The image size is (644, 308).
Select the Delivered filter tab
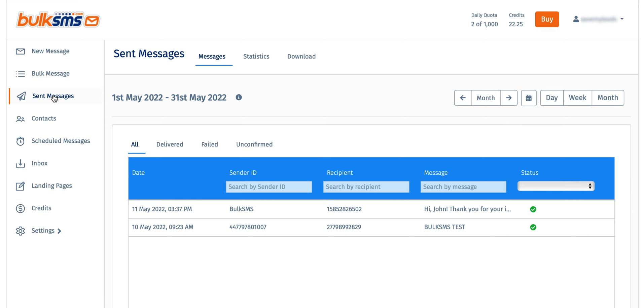click(x=170, y=144)
